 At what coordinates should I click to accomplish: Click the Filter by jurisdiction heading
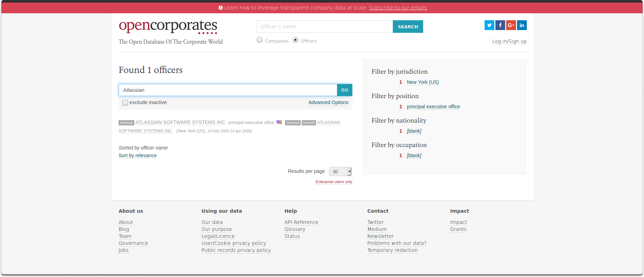[x=399, y=72]
